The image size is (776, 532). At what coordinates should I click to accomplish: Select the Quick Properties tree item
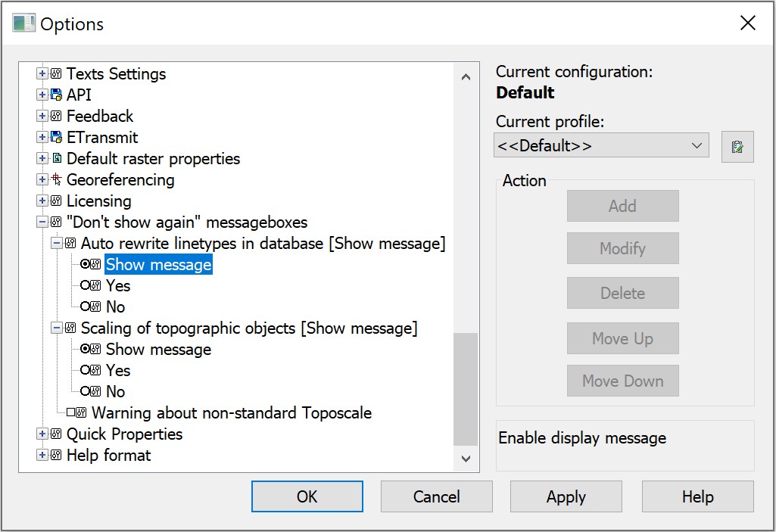124,434
